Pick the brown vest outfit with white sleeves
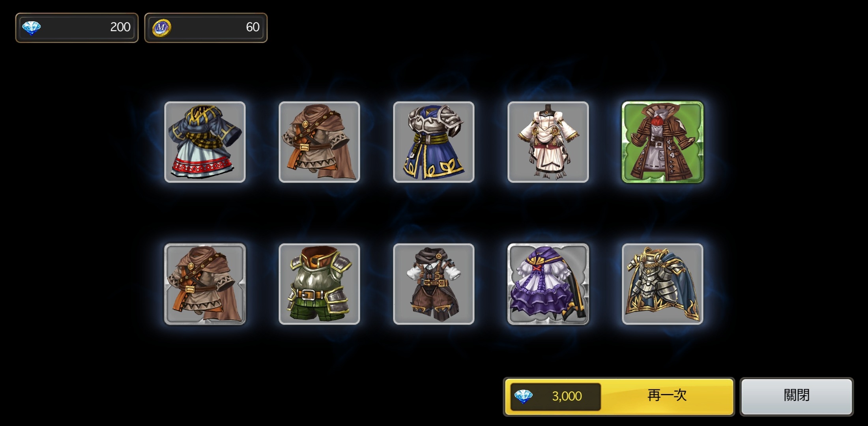Screen dimensions: 868x426 tap(434, 284)
